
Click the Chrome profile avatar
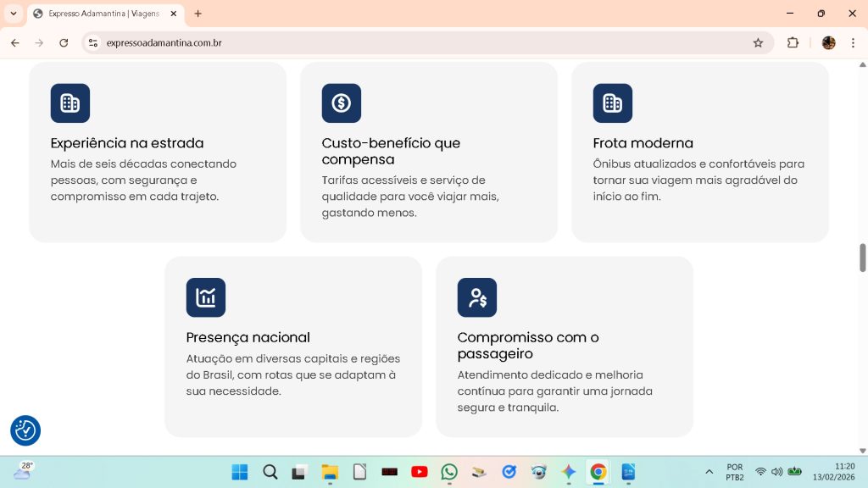[x=828, y=42]
